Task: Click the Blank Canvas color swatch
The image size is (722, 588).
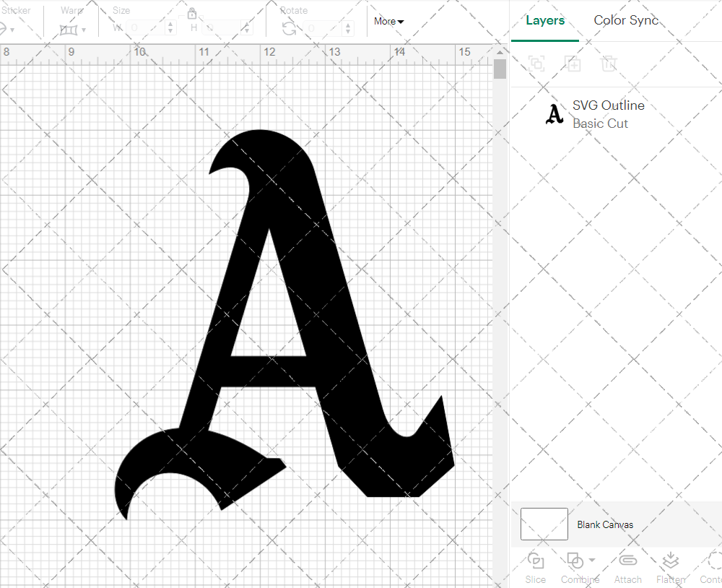Action: pos(544,524)
